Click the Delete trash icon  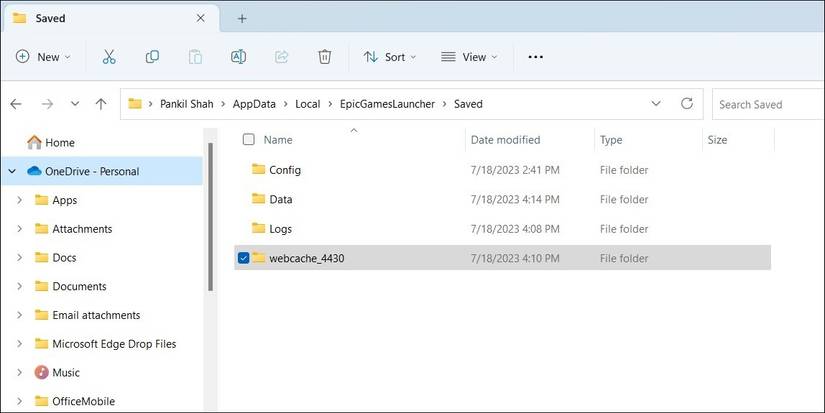click(x=324, y=57)
